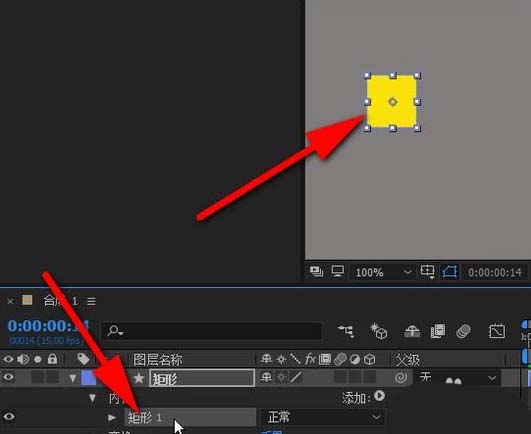Hide shy layers with the timeline shy button
This screenshot has height=434, width=531.
pos(412,331)
